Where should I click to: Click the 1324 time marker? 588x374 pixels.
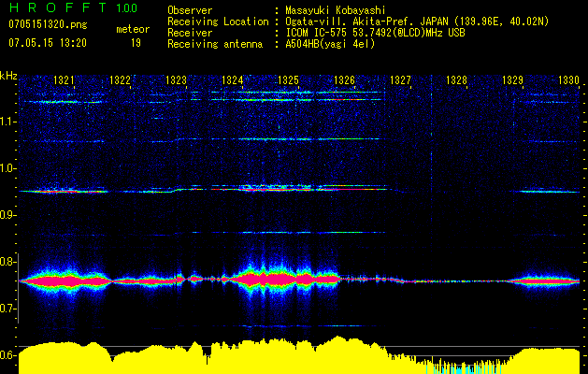233,79
